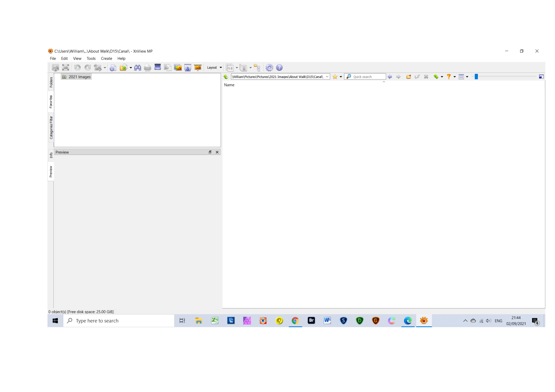The height and width of the screenshot is (392, 555).
Task: Click the blue Help question icon
Action: click(x=279, y=68)
